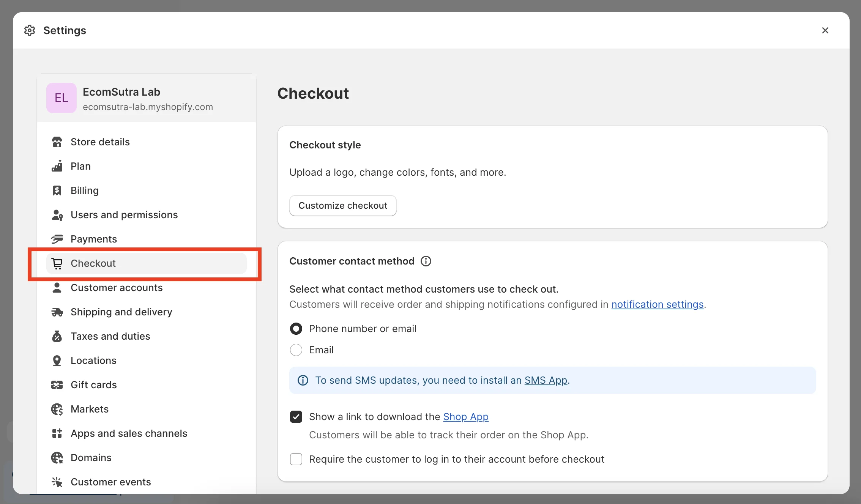The height and width of the screenshot is (504, 861).
Task: Close the Settings dialog
Action: tap(825, 30)
